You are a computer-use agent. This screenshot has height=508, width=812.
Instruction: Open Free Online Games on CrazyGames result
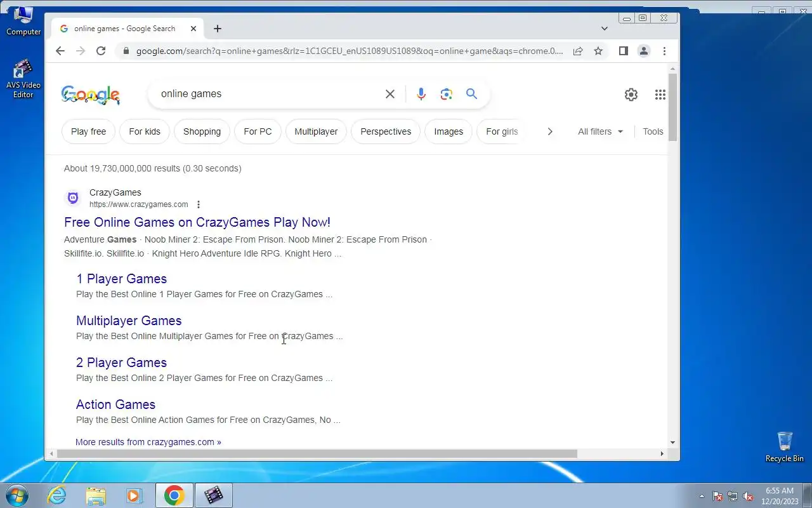[197, 222]
